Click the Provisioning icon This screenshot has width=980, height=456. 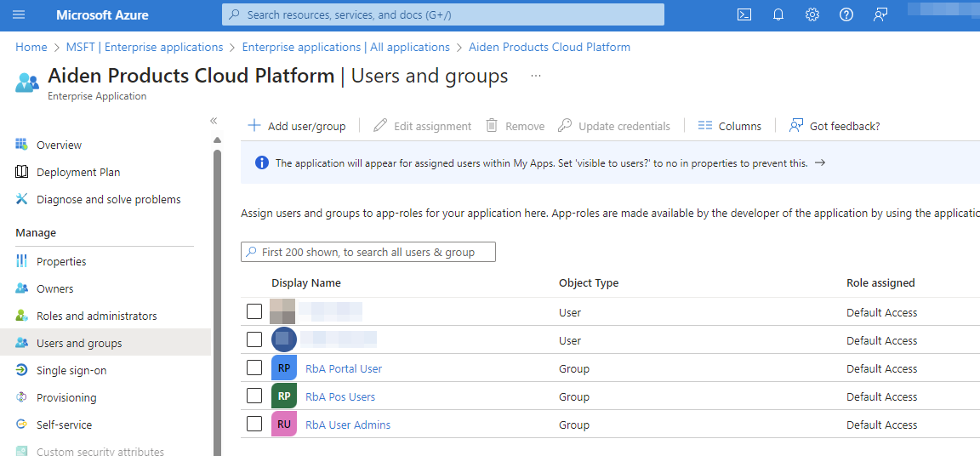point(21,397)
